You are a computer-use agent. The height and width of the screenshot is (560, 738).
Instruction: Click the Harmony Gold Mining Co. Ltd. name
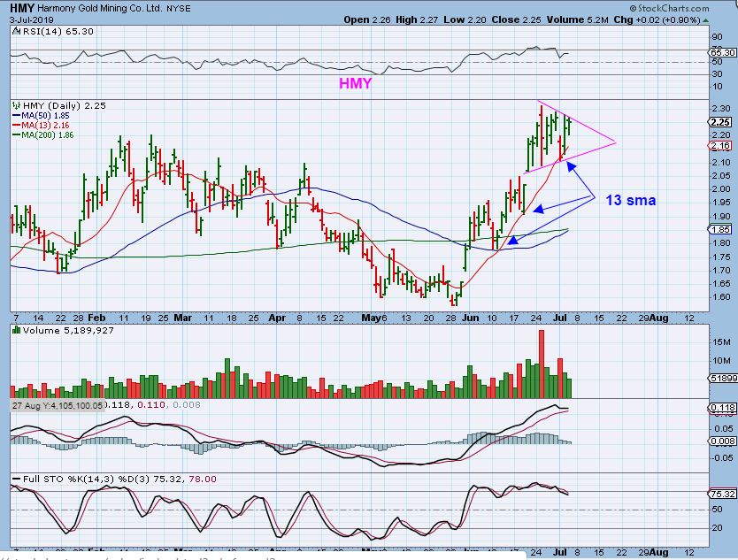[99, 9]
